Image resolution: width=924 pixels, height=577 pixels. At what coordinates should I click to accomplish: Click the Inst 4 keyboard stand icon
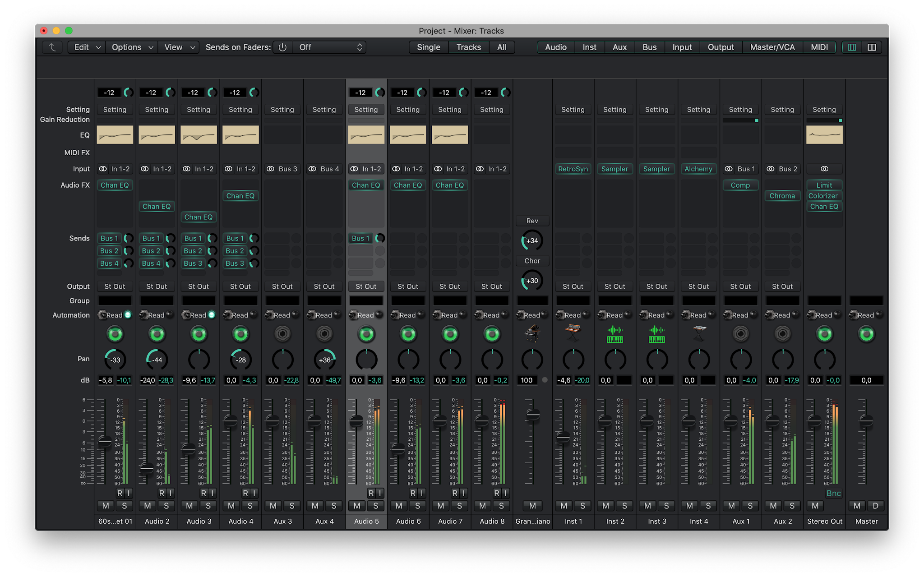[x=699, y=334]
